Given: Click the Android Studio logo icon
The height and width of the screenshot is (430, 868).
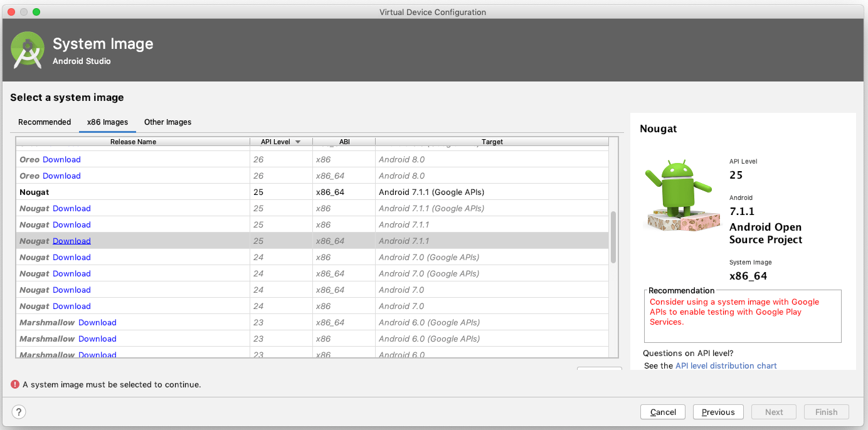Looking at the screenshot, I should click(x=28, y=50).
